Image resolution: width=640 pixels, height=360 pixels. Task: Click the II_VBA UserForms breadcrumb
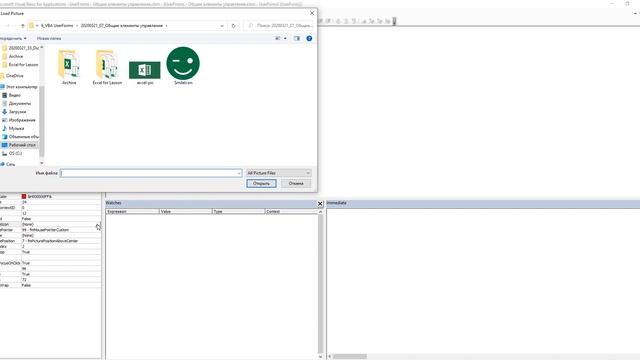tap(57, 26)
